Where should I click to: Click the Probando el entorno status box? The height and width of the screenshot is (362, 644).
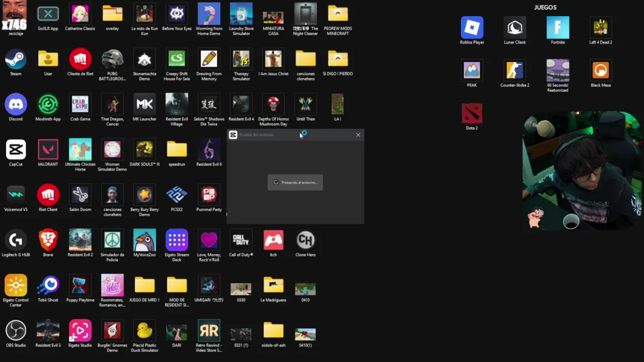tap(295, 183)
